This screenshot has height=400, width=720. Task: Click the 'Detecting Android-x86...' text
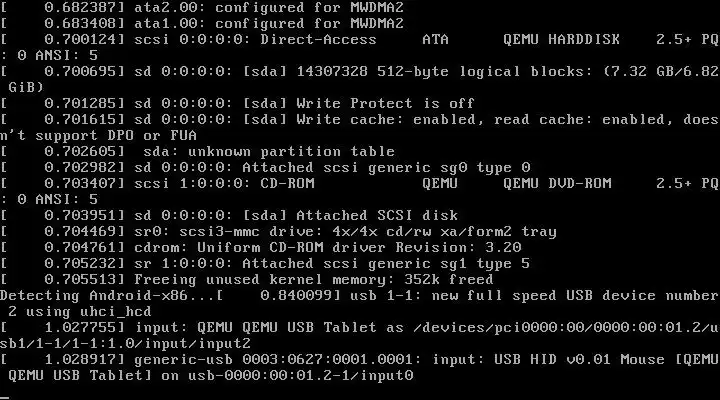pyautogui.click(x=107, y=295)
